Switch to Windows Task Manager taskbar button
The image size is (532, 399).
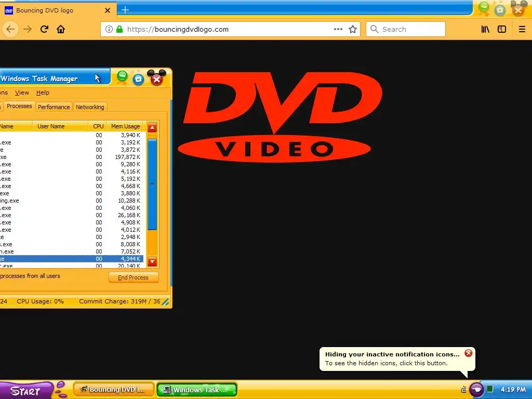click(x=197, y=390)
